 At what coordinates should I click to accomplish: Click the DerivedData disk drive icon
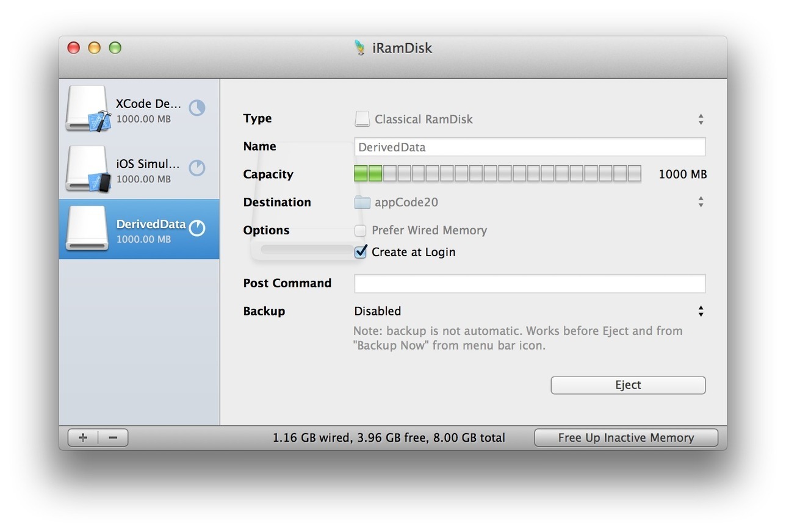pyautogui.click(x=87, y=228)
